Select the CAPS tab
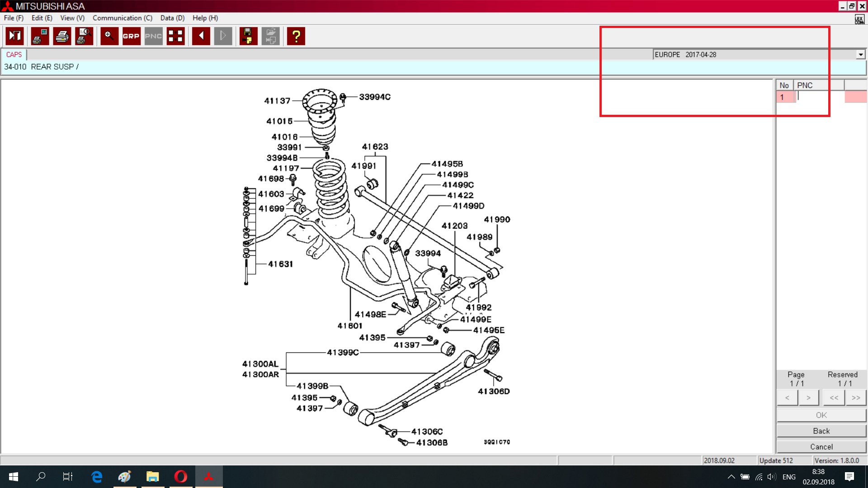Viewport: 868px width, 488px height. (x=14, y=55)
